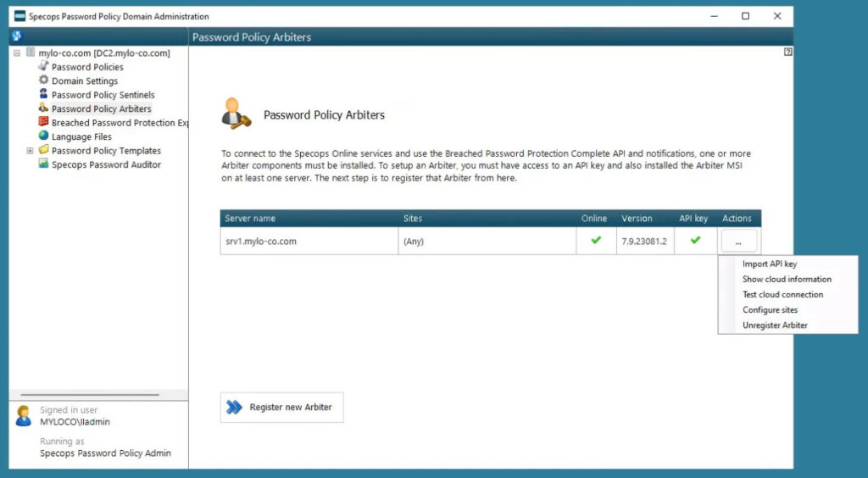This screenshot has width=868, height=478.
Task: Click the Specops Password Auditor chart icon
Action: [44, 164]
